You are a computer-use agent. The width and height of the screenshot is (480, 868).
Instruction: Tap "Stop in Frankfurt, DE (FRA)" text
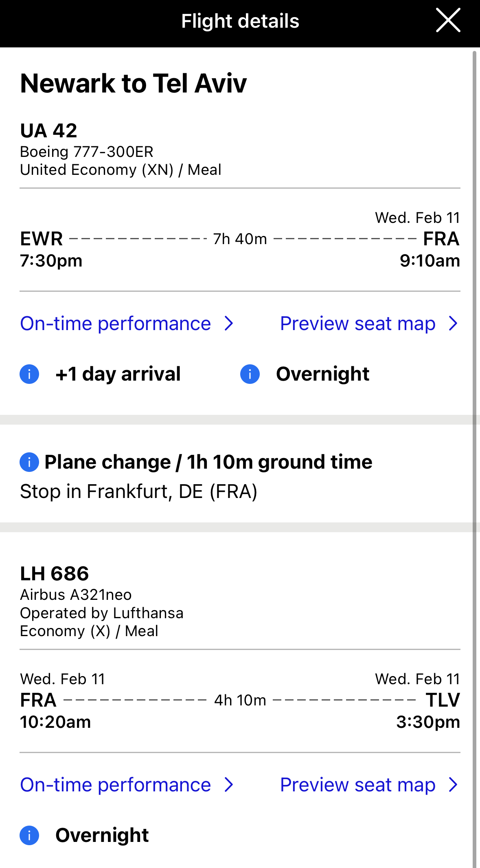[x=138, y=491]
